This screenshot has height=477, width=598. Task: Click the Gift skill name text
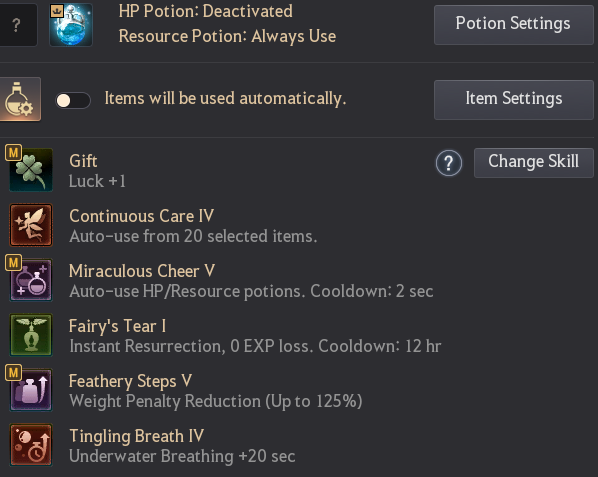click(x=83, y=161)
